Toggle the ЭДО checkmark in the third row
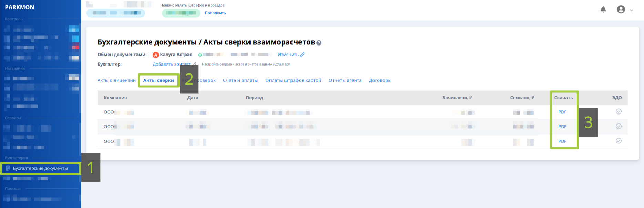644x208 pixels. 619,141
